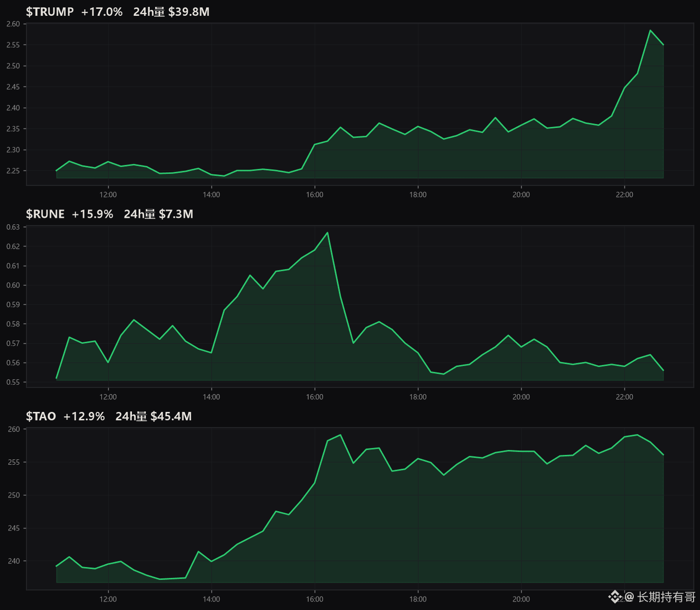Screen dimensions: 700x610
Task: Select the 2.45 y-axis value
Action: click(x=13, y=87)
